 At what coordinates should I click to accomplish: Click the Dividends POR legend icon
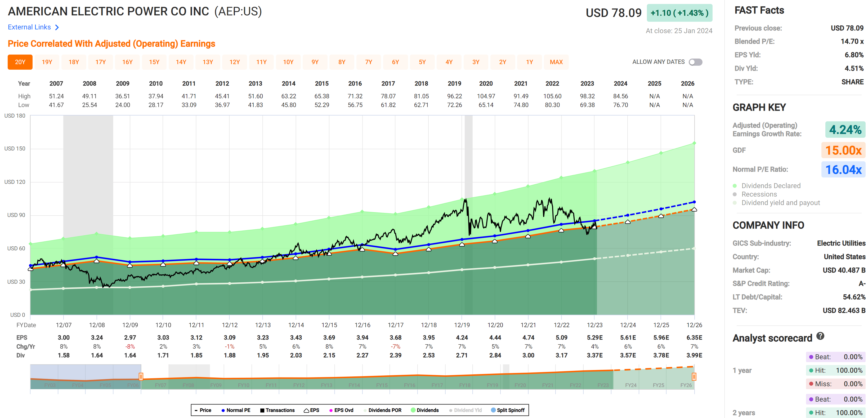[365, 410]
